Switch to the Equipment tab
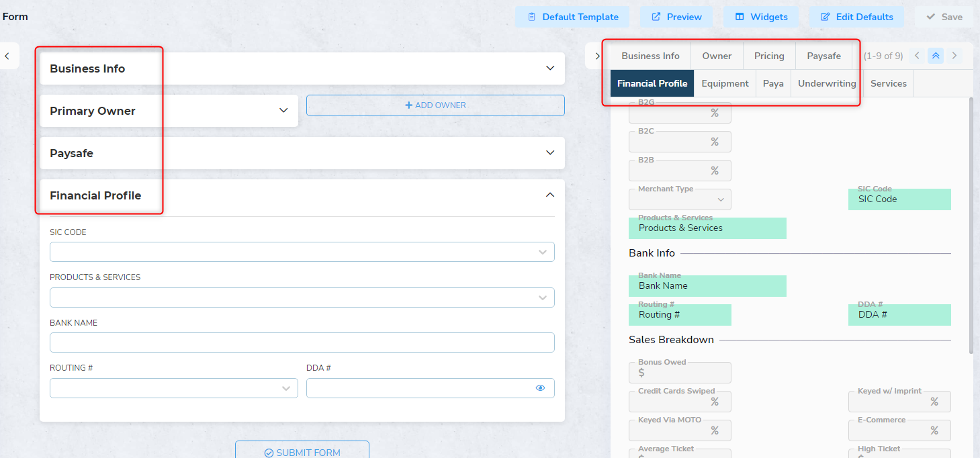980x458 pixels. (725, 84)
